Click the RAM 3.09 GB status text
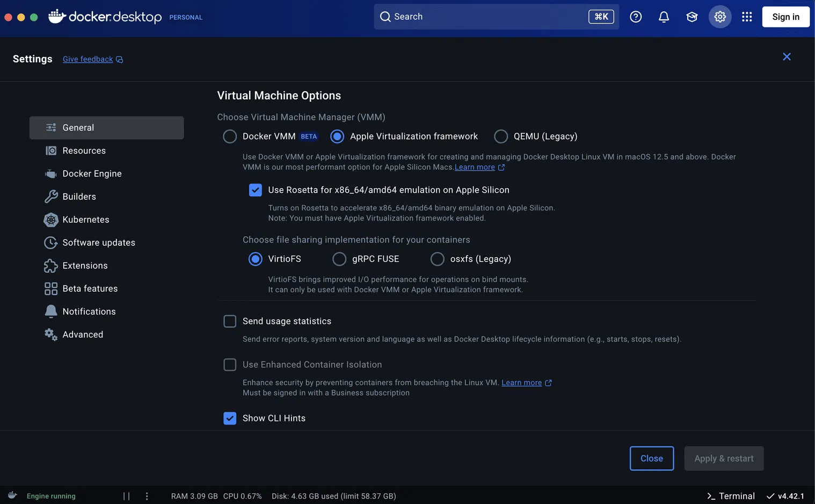The width and height of the screenshot is (815, 504). 194,496
